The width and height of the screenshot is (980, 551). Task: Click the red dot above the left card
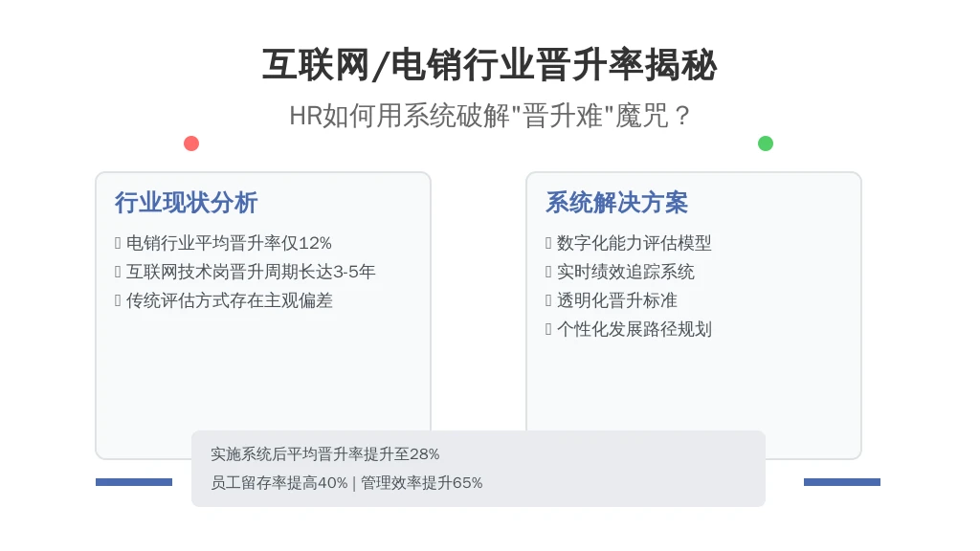point(191,143)
